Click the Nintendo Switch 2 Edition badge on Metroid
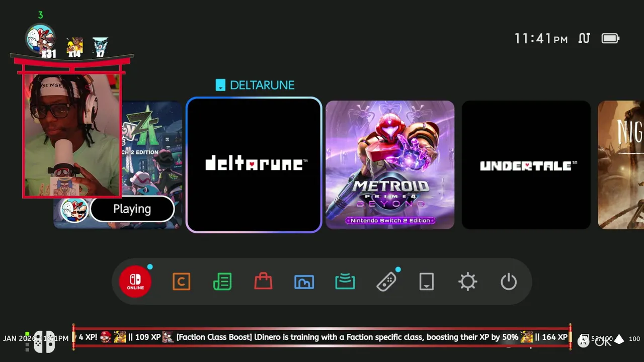 [390, 220]
